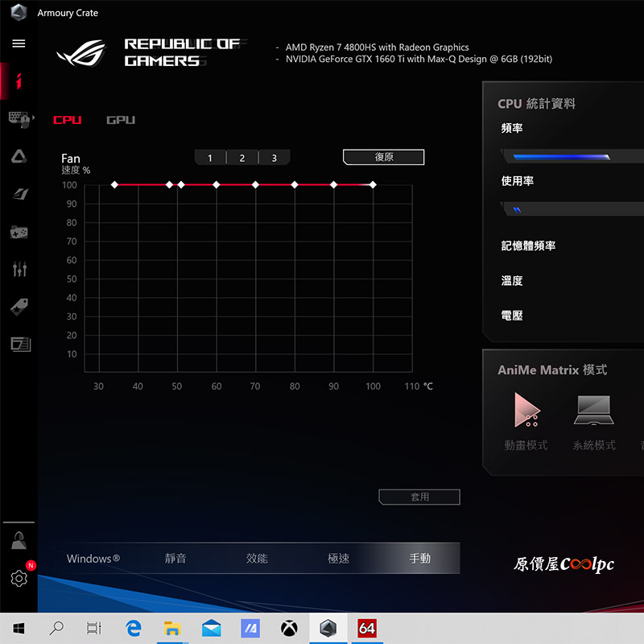This screenshot has height=644, width=644.
Task: Select fan curve preset 2
Action: [x=242, y=158]
